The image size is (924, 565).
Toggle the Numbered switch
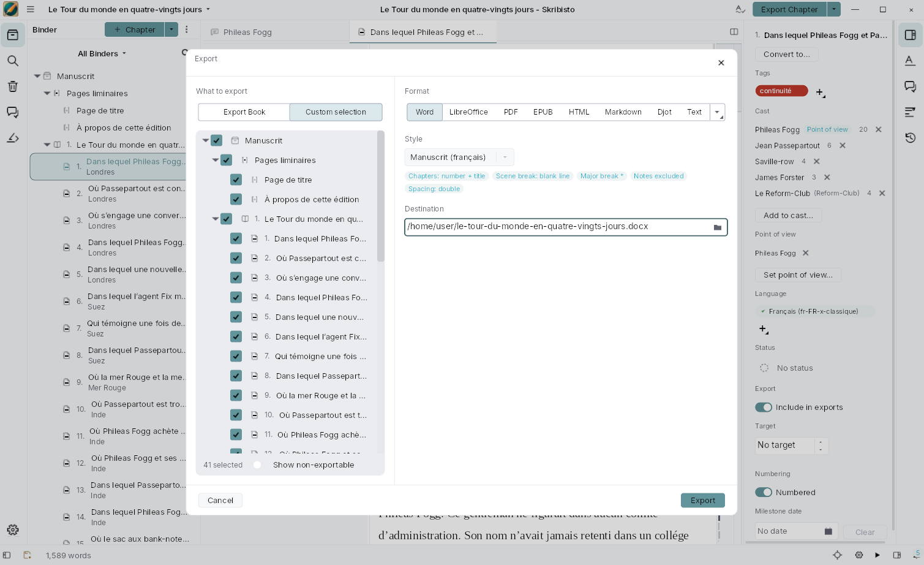tap(764, 493)
